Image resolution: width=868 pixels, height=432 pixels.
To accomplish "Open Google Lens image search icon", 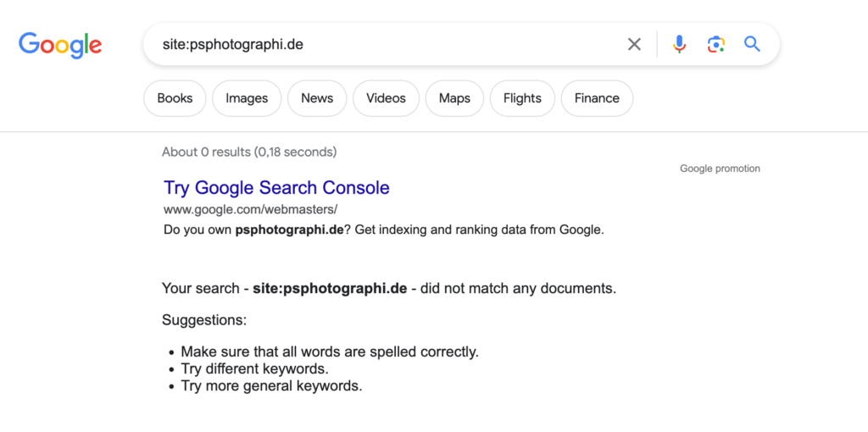I will coord(715,44).
